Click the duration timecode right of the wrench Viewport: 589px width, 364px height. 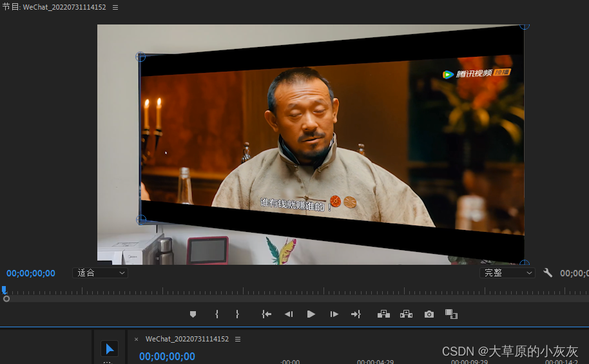point(574,273)
